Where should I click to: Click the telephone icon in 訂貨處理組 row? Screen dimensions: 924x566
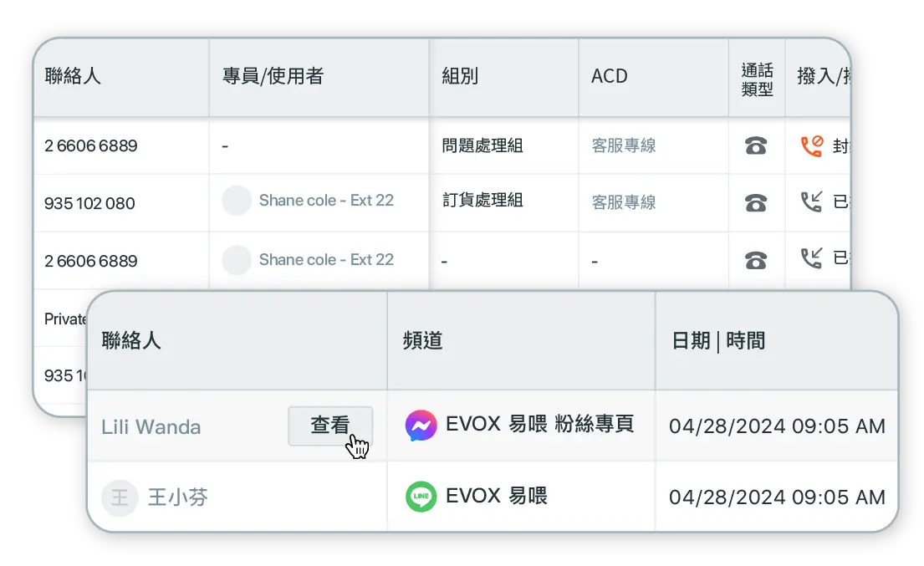coord(756,202)
